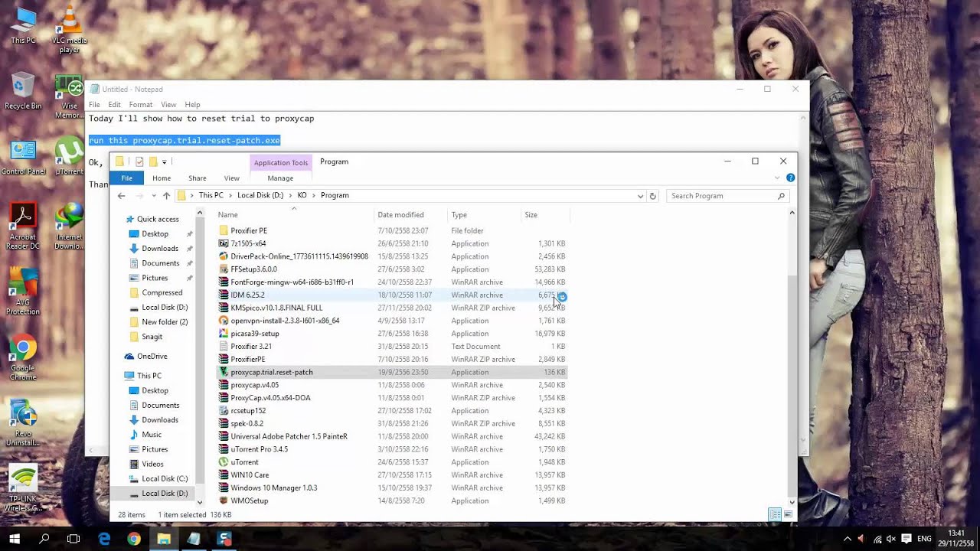Launch Google Chrome from the desktop

click(x=23, y=357)
